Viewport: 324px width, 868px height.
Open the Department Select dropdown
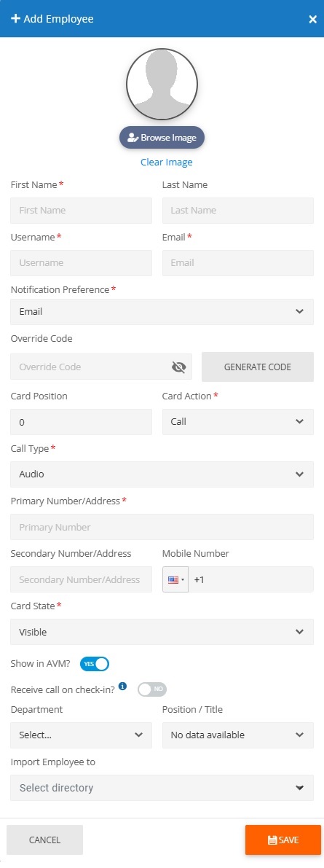click(x=82, y=735)
